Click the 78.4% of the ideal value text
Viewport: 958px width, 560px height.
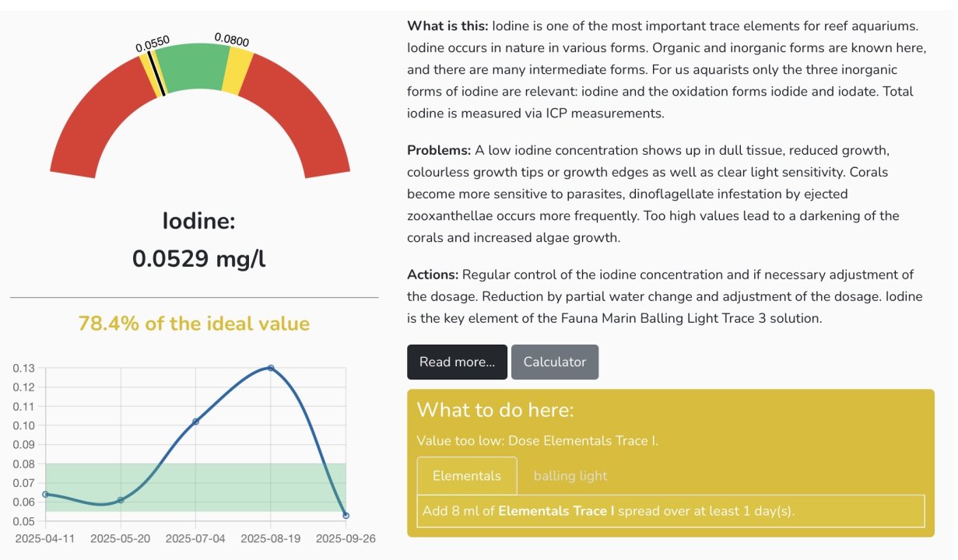click(x=194, y=324)
